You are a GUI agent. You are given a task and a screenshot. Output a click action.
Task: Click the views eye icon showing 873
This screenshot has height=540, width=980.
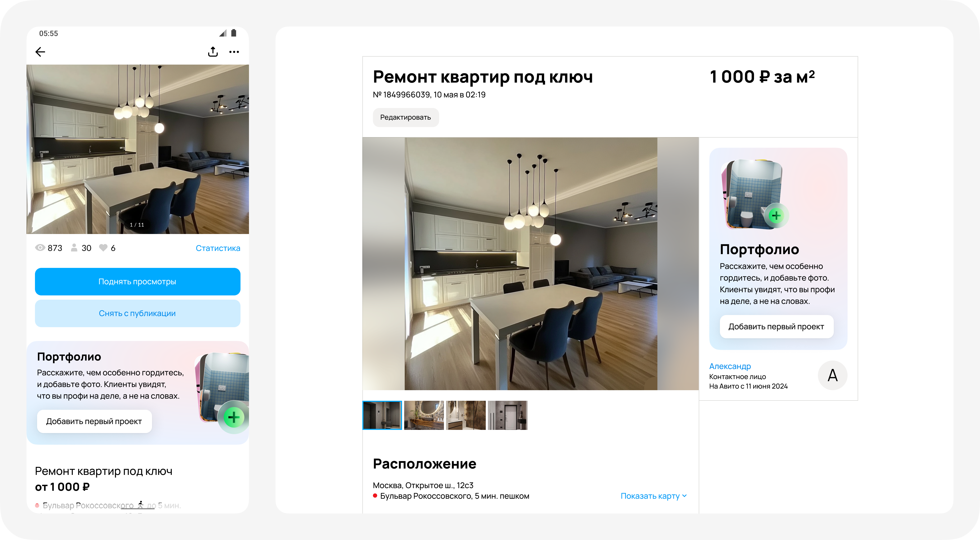40,247
